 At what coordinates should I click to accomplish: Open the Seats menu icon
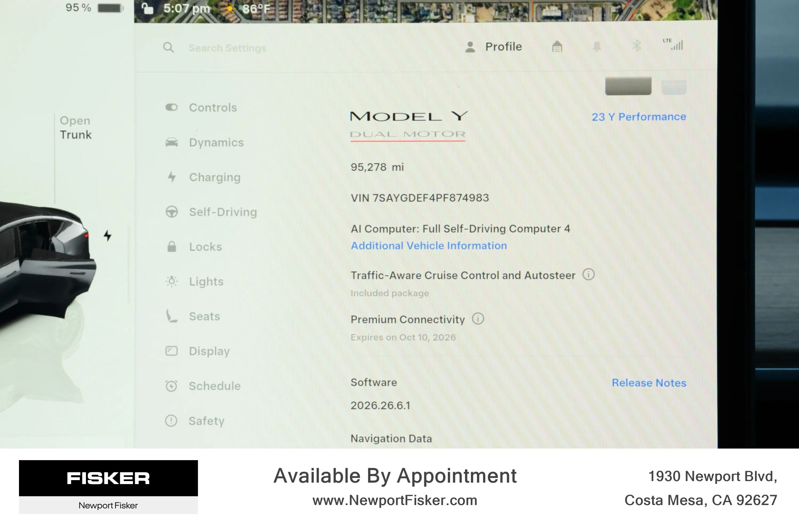(171, 316)
